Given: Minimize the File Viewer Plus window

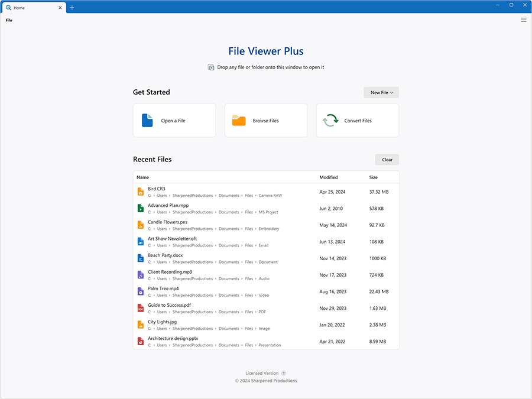Looking at the screenshot, I should (498, 5).
